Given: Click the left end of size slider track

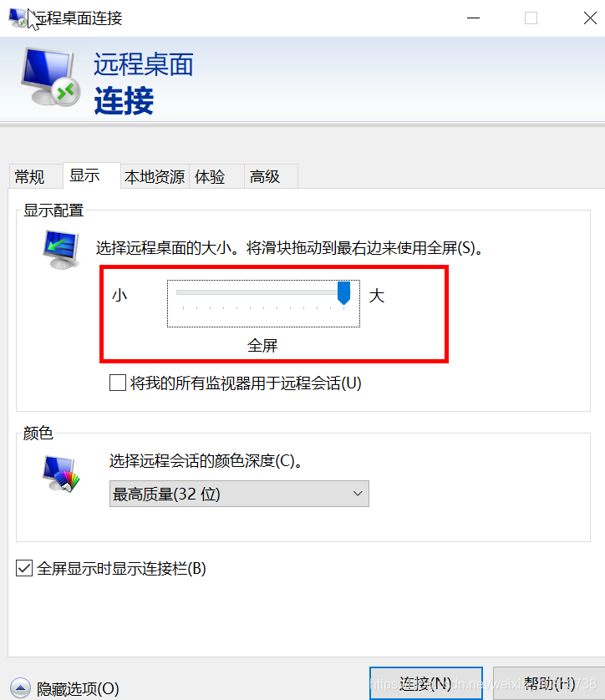Looking at the screenshot, I should click(179, 292).
